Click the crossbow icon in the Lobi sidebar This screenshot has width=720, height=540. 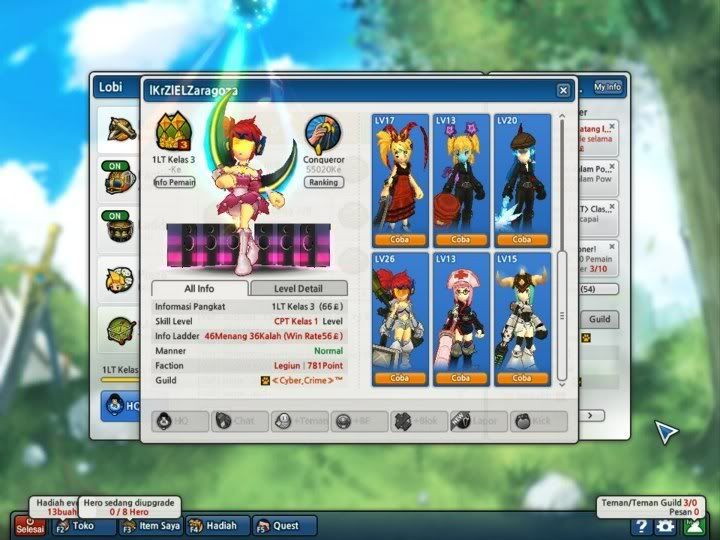tap(122, 129)
